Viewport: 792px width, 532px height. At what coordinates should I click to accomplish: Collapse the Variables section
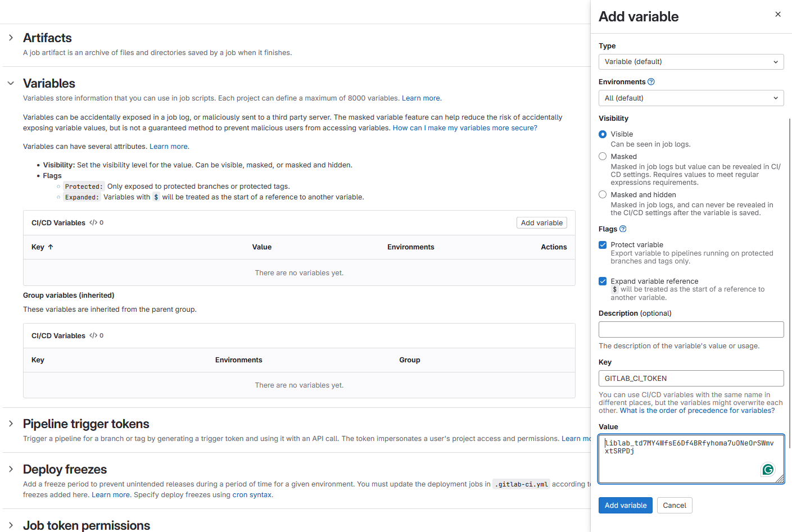click(10, 82)
